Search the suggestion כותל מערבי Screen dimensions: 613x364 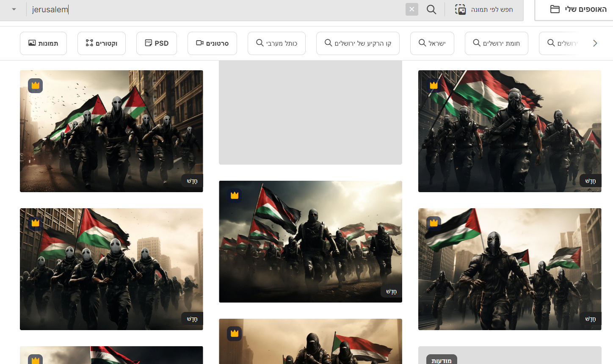(276, 43)
